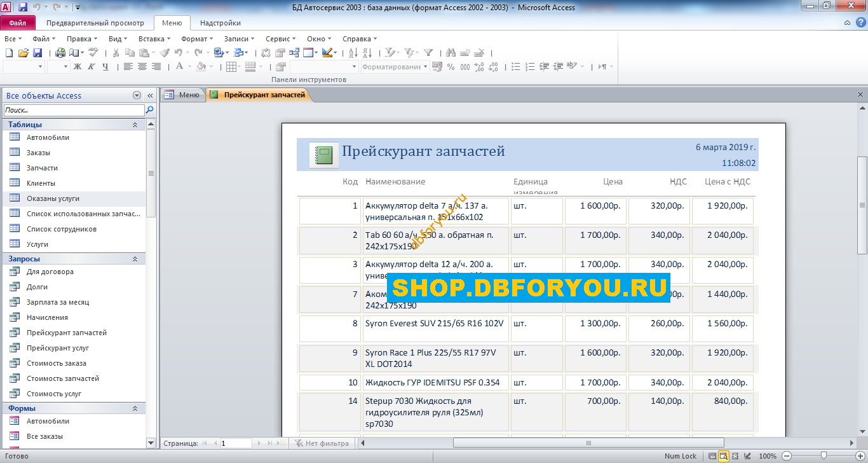Open the Зарплата за месяц query
The image size is (868, 463).
[x=58, y=302]
